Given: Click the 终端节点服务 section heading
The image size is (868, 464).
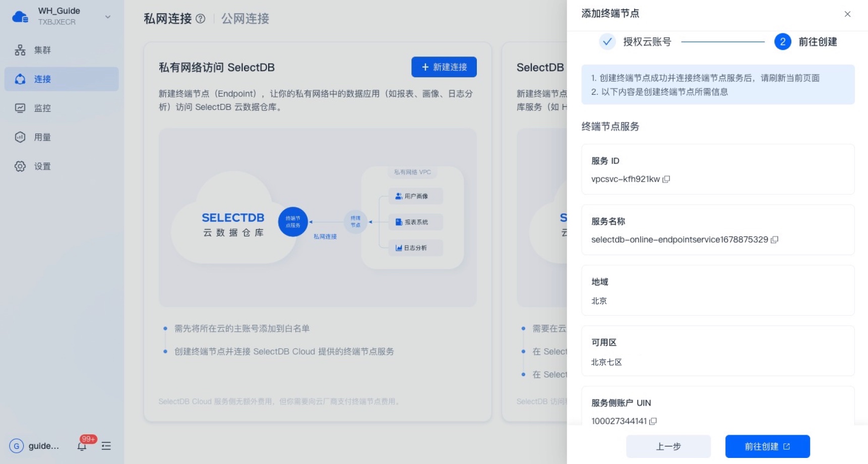Looking at the screenshot, I should pyautogui.click(x=610, y=127).
